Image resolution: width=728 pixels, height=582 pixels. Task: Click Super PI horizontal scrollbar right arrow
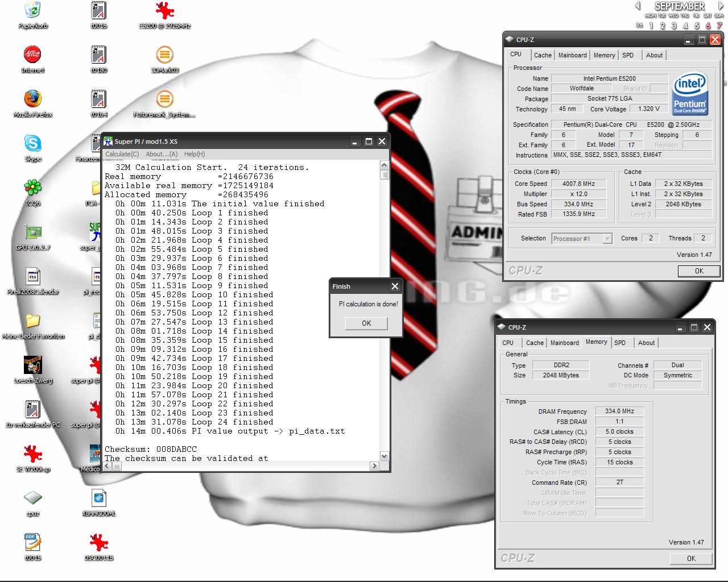[374, 466]
